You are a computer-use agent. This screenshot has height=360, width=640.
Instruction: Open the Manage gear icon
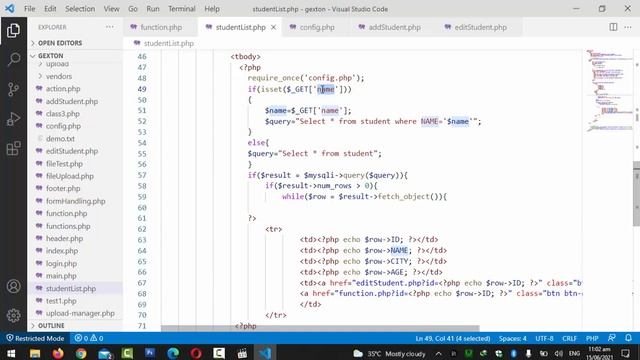pos(13,315)
